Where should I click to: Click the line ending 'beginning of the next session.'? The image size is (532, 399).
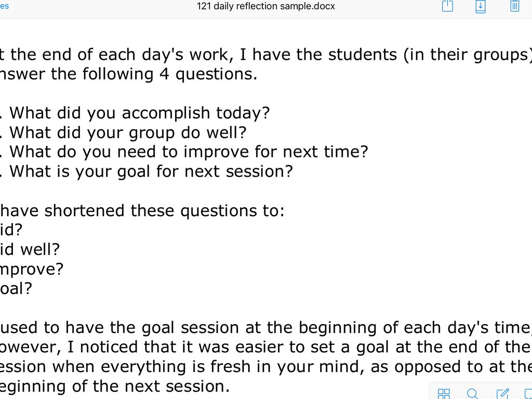pos(114,386)
